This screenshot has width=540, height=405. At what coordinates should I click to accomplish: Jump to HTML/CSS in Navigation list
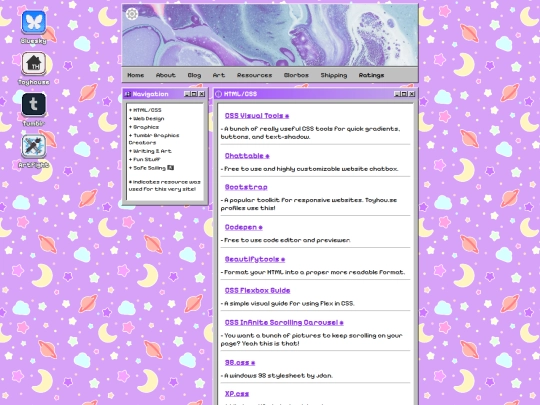click(147, 110)
